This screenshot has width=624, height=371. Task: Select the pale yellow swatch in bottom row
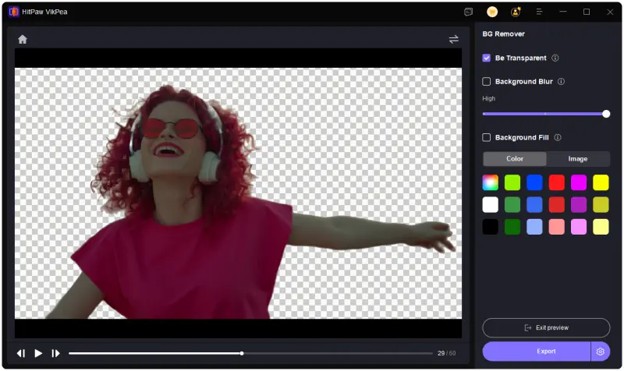click(601, 227)
